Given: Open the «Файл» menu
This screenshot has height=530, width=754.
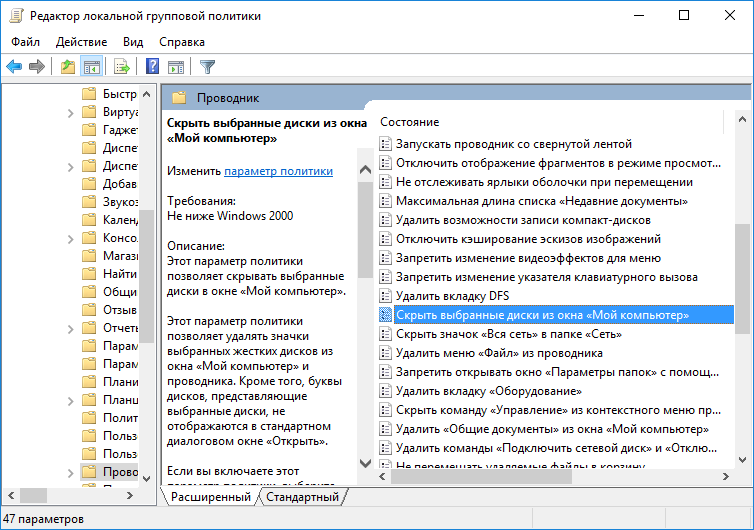Looking at the screenshot, I should (x=26, y=42).
